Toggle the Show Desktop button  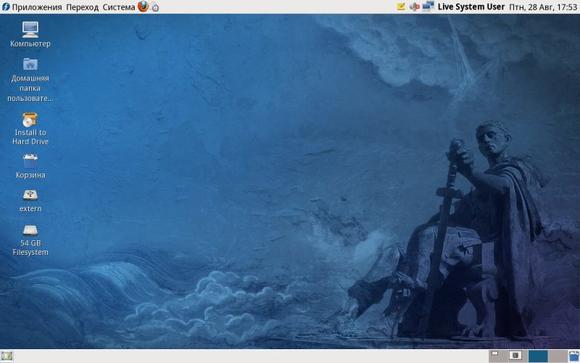[7, 356]
